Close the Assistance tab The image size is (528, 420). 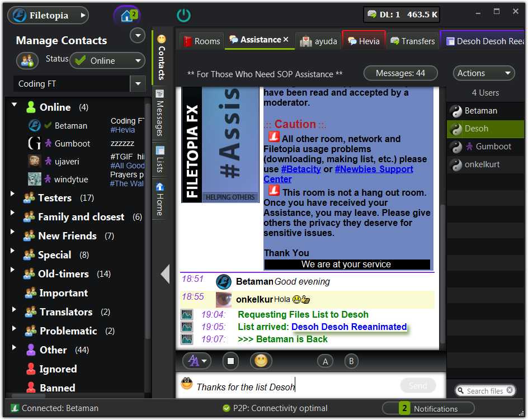coord(286,39)
